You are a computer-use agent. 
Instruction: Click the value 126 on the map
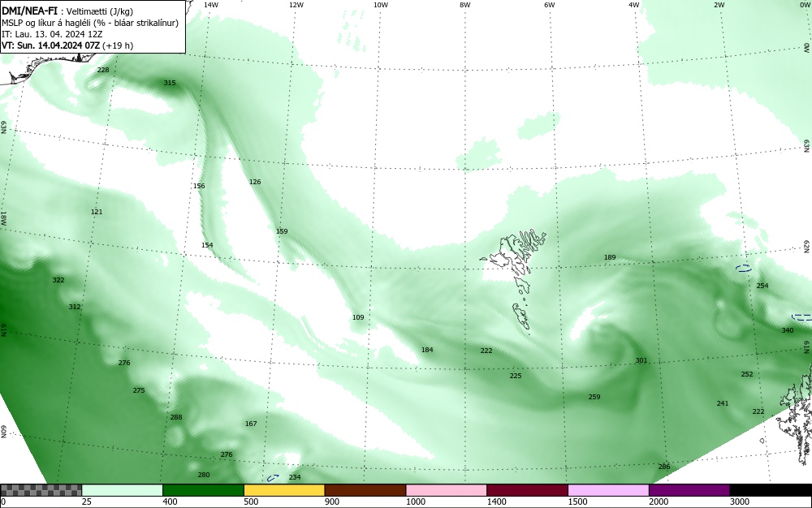pyautogui.click(x=255, y=182)
